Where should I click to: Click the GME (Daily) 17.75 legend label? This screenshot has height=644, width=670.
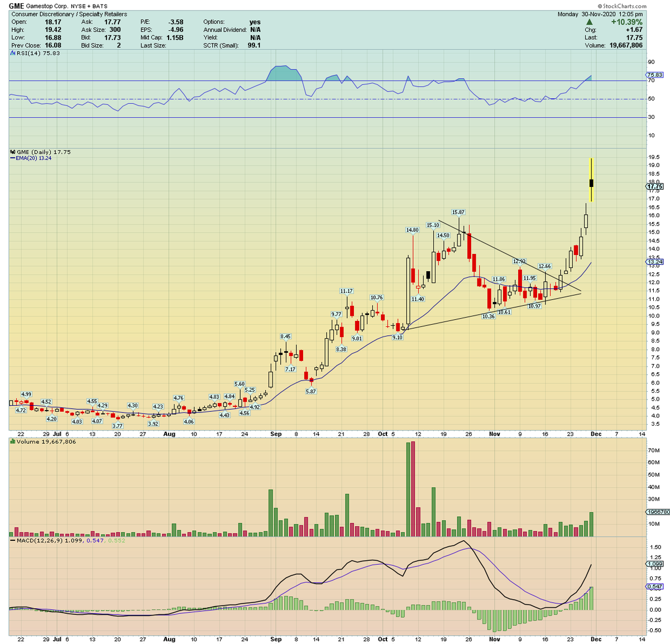coord(44,152)
